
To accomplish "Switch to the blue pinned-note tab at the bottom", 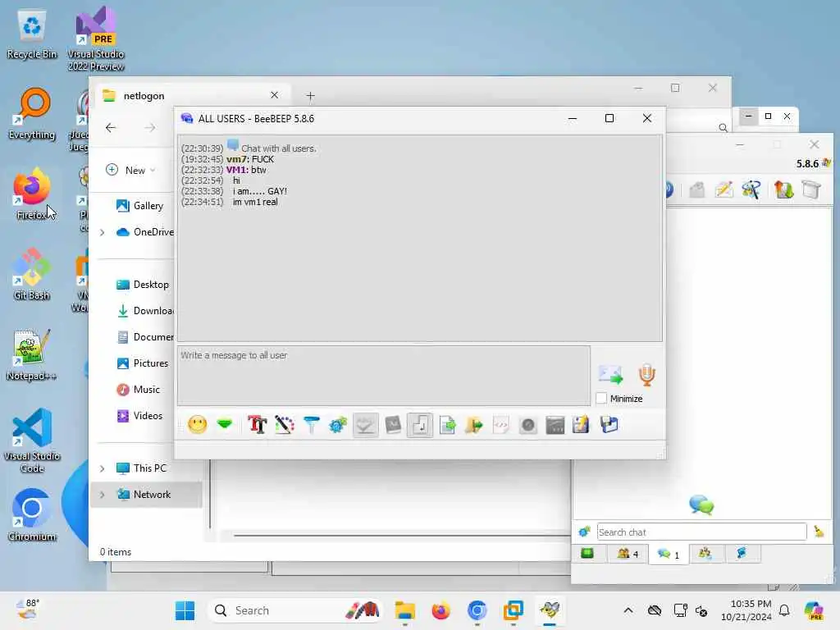I will click(x=742, y=554).
